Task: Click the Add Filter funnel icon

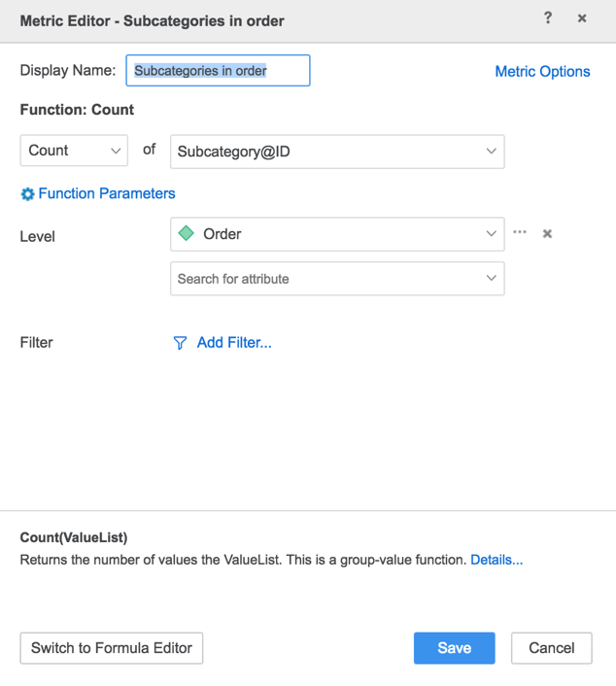Action: [180, 343]
